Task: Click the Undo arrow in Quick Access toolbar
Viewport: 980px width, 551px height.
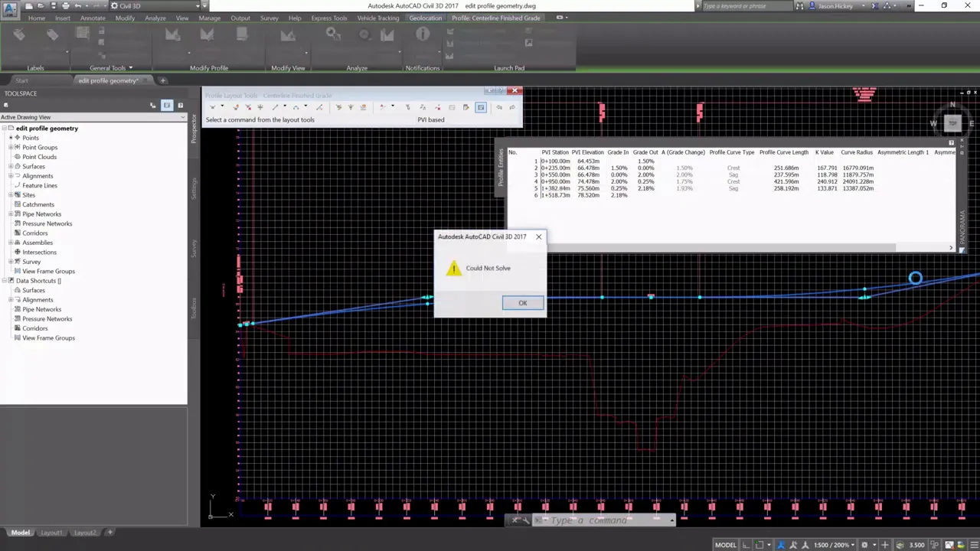Action: pyautogui.click(x=77, y=5)
